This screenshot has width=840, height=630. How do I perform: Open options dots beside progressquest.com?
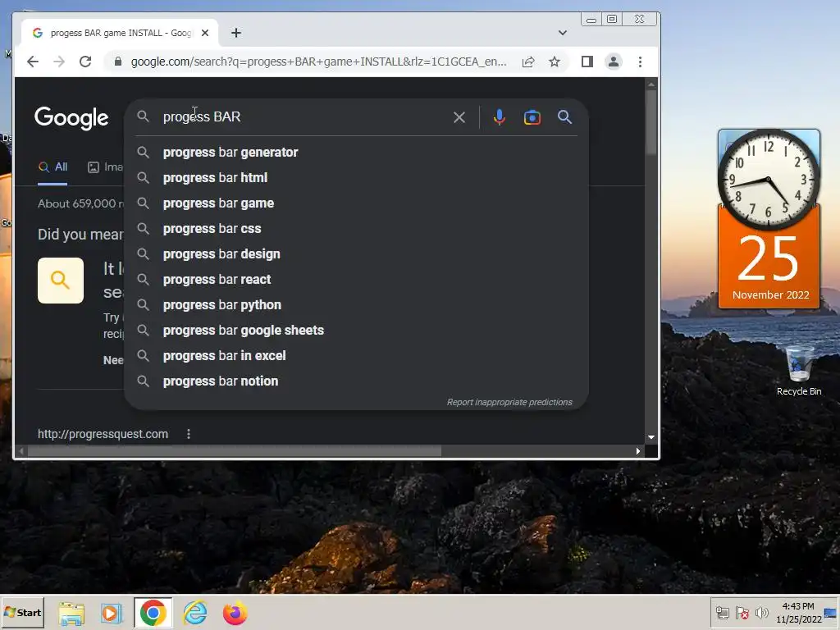189,434
